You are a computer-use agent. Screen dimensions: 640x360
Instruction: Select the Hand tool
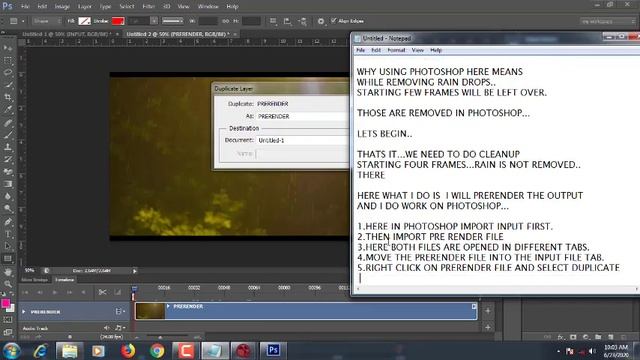coord(7,272)
